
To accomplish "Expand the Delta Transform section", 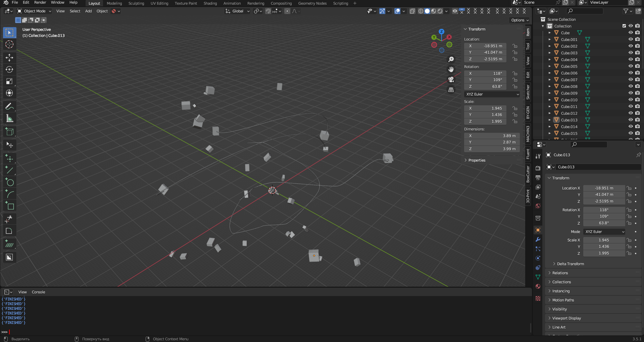I will (x=570, y=264).
